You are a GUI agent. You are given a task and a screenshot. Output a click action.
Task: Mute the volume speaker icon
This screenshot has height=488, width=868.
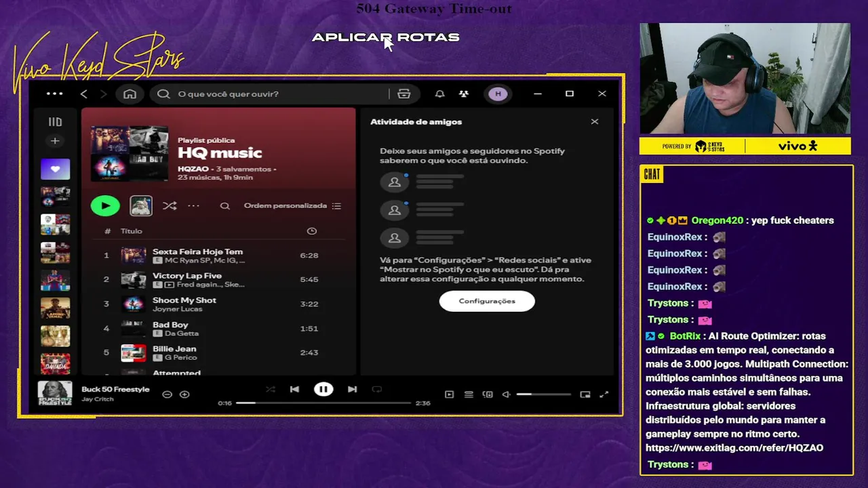click(x=506, y=394)
